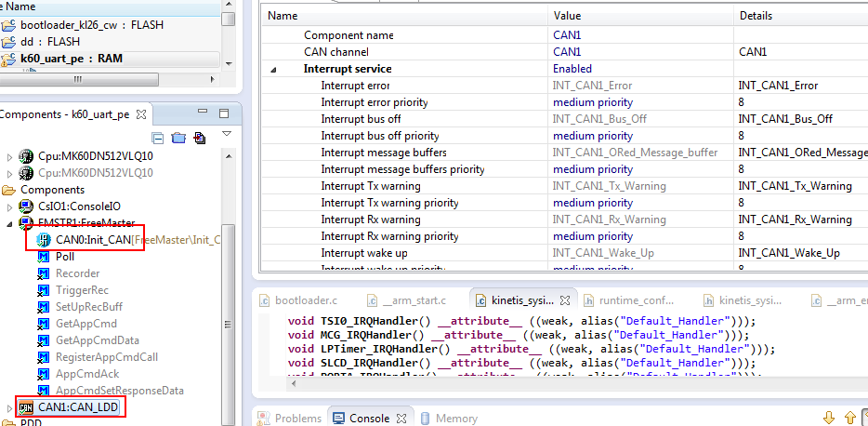Viewport: 868px width, 426px height.
Task: Click the Console up arrow icon
Action: [851, 418]
